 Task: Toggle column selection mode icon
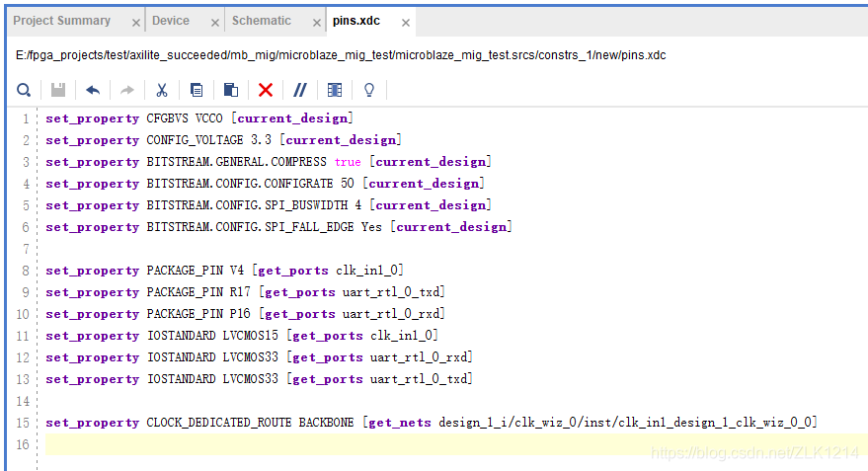click(335, 90)
